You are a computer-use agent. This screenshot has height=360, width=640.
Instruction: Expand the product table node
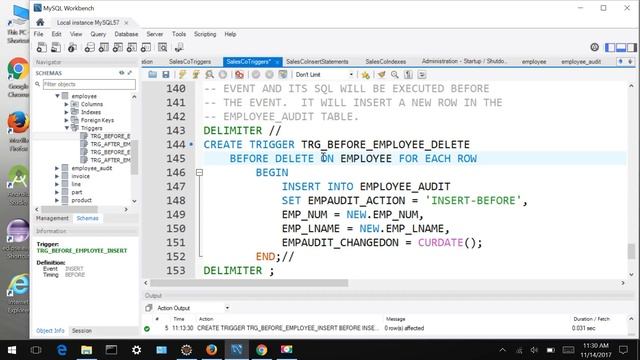coord(57,200)
